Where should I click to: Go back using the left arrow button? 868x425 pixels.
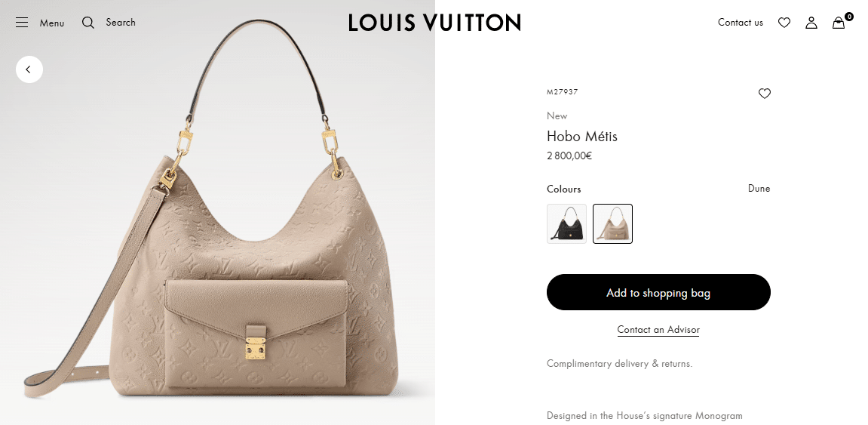pyautogui.click(x=29, y=69)
